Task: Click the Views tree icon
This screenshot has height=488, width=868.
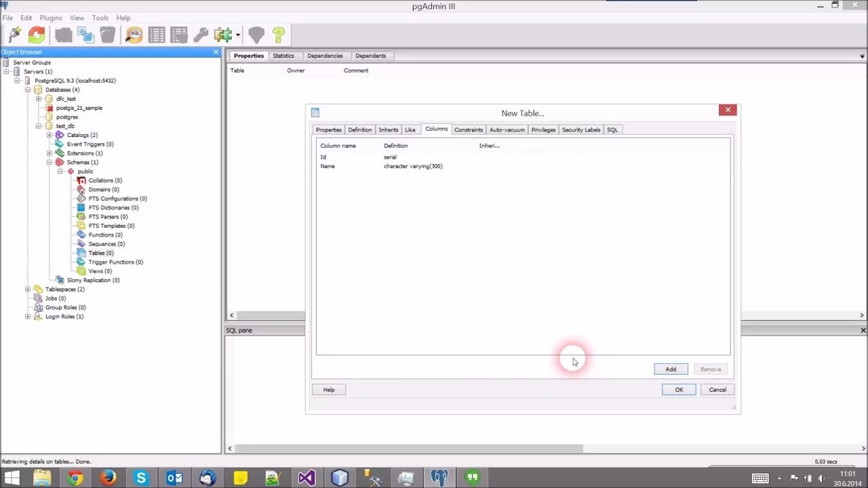Action: pos(81,271)
